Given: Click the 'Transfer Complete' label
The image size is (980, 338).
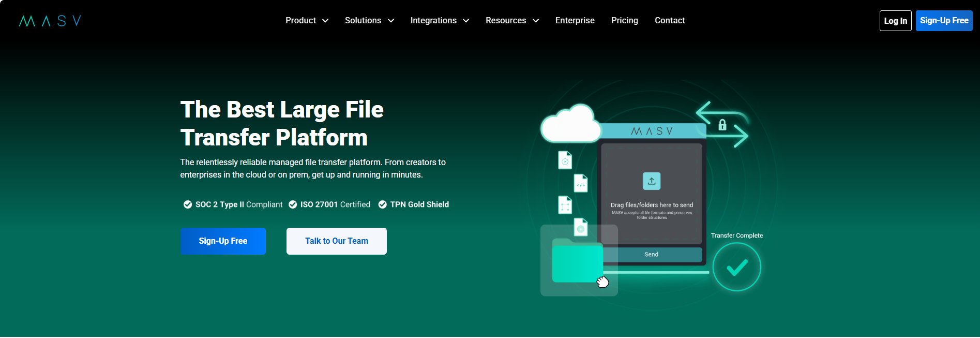Looking at the screenshot, I should [x=737, y=236].
